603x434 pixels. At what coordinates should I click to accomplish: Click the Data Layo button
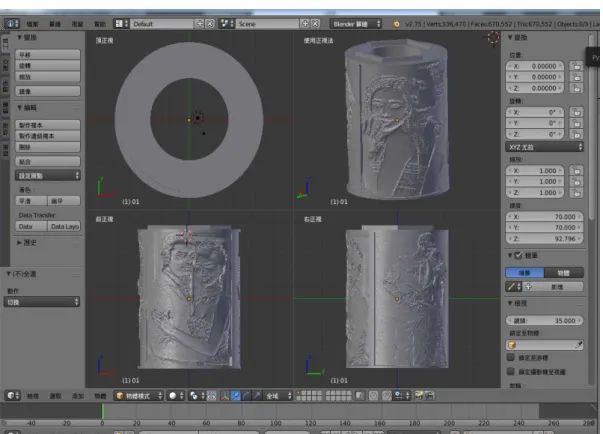pos(64,226)
